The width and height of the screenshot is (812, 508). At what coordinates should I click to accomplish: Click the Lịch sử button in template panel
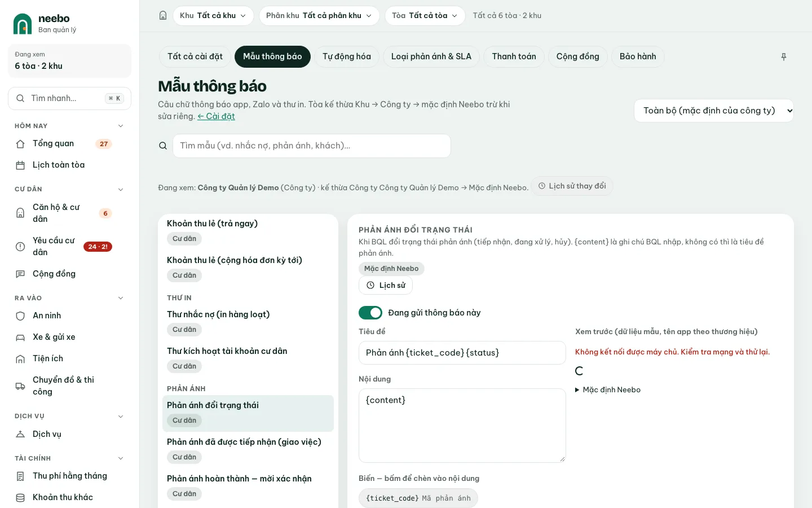pyautogui.click(x=386, y=286)
